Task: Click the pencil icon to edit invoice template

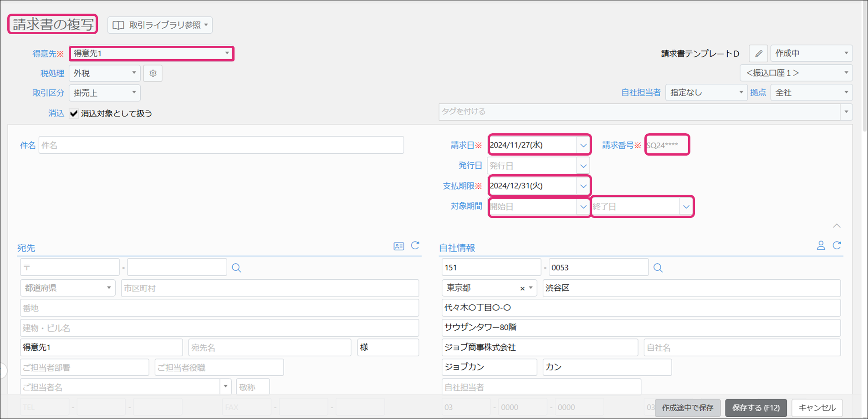Action: click(758, 54)
